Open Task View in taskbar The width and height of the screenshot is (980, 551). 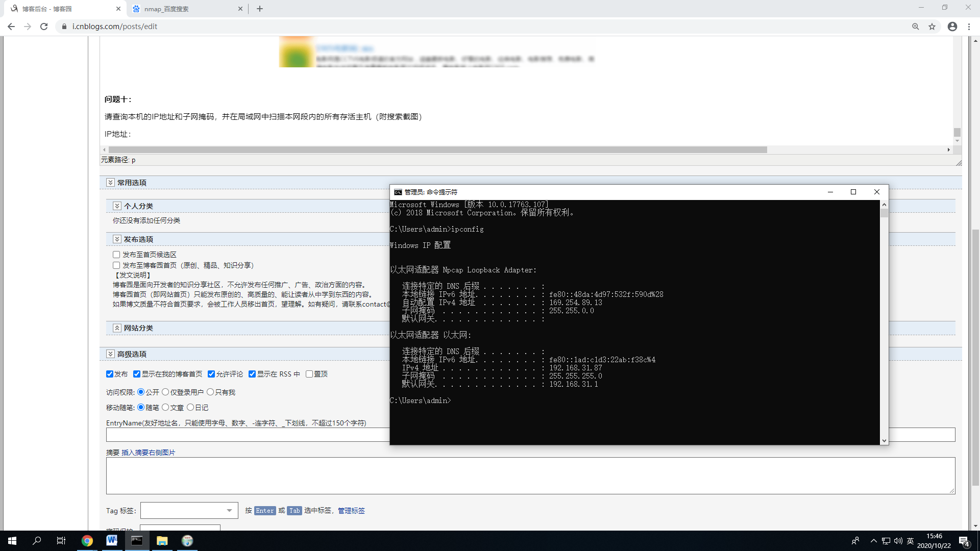pos(61,541)
